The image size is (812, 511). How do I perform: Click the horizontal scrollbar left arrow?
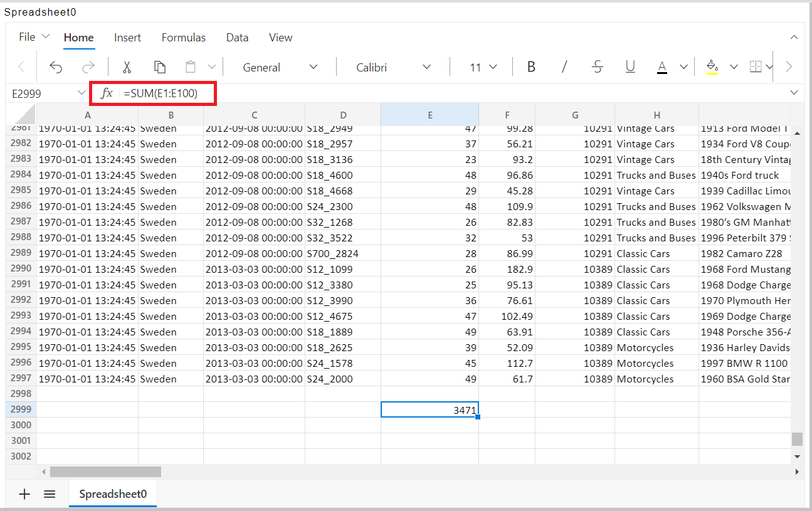click(x=43, y=471)
